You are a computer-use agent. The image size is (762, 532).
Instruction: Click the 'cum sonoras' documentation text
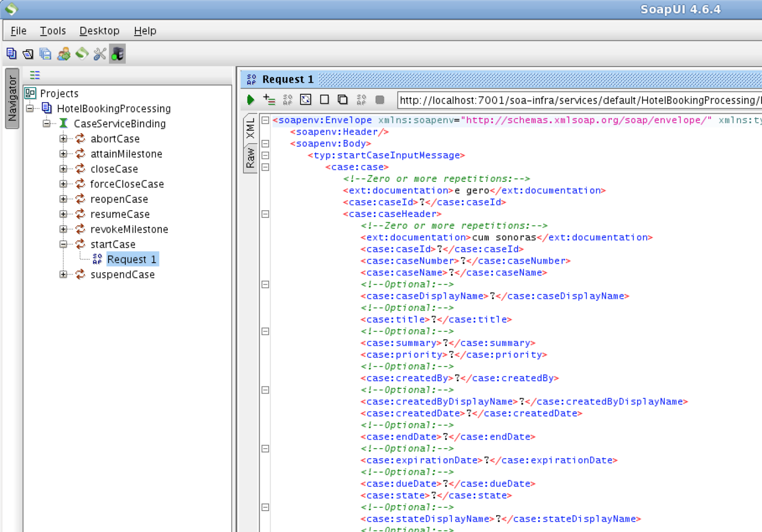point(504,237)
